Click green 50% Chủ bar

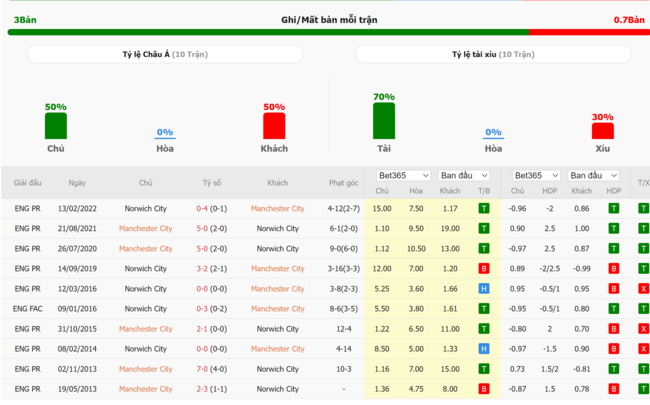[x=56, y=126]
